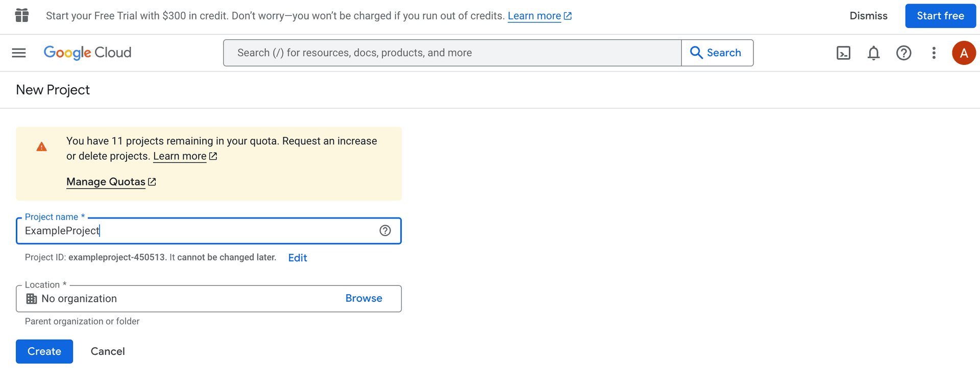Click the Start free button

point(940,16)
